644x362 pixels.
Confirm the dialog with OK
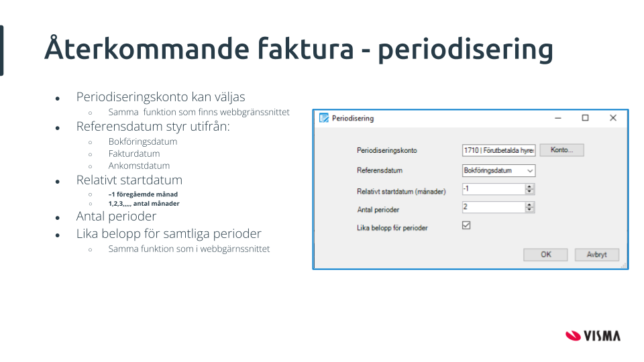[x=546, y=255]
